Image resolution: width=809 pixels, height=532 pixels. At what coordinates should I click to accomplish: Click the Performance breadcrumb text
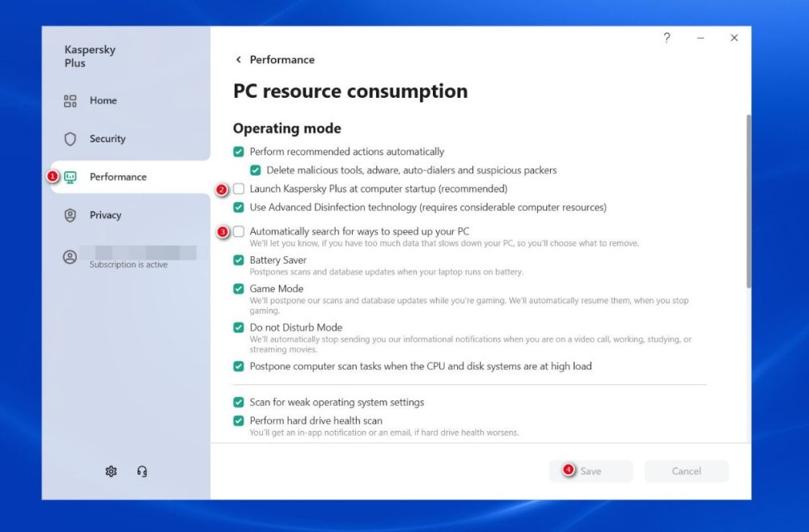click(x=282, y=60)
